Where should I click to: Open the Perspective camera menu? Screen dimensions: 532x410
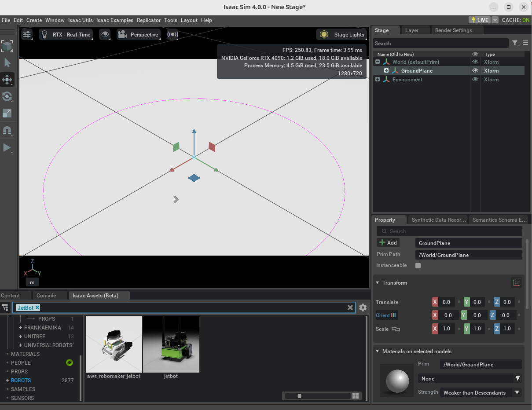[x=138, y=35]
